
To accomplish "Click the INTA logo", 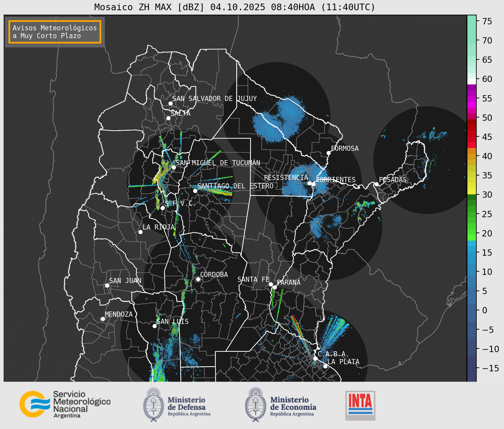I will point(360,405).
